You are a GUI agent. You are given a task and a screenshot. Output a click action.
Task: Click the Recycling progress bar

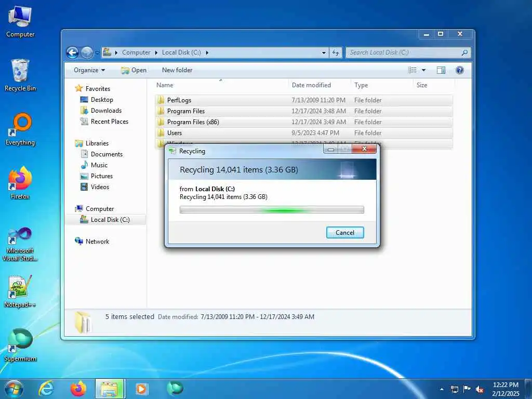click(x=272, y=210)
